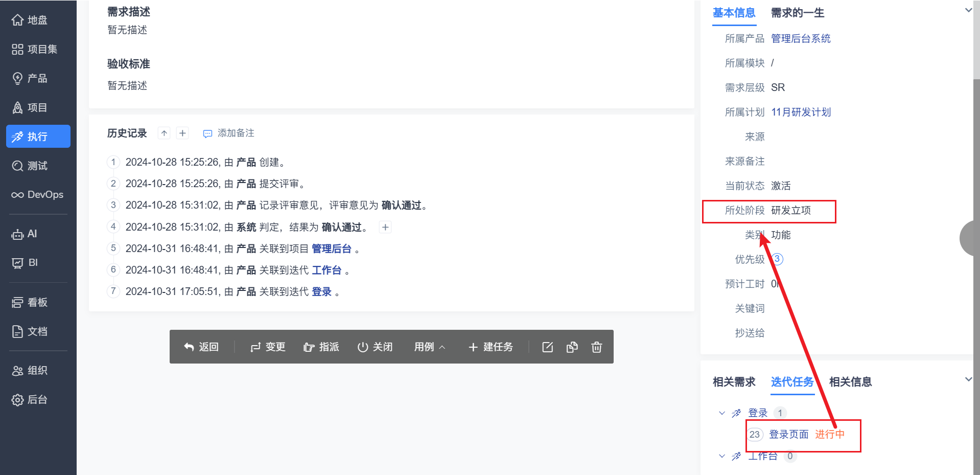The height and width of the screenshot is (475, 980).
Task: Open the 管理后台系统 product link
Action: 801,38
